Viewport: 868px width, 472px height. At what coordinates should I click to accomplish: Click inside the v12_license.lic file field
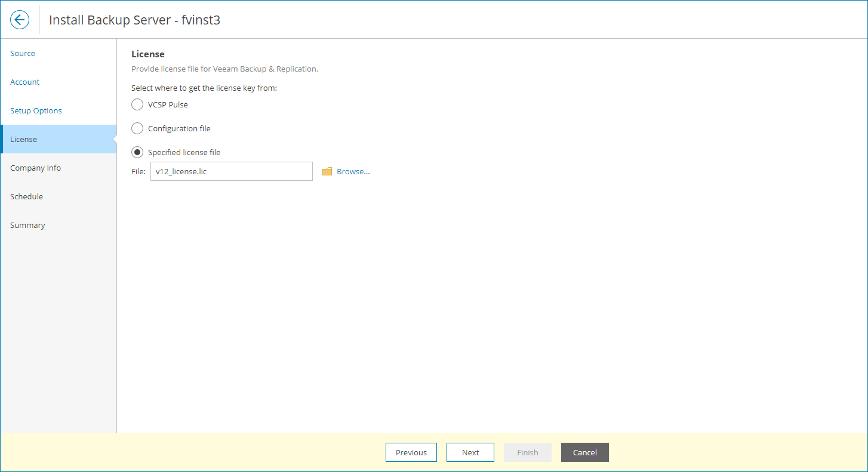pyautogui.click(x=231, y=171)
